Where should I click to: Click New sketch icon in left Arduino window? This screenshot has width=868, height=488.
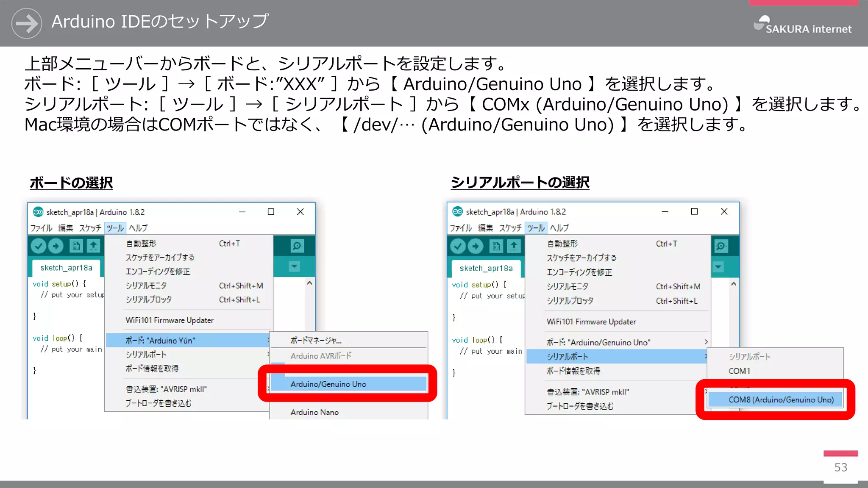[x=76, y=246]
